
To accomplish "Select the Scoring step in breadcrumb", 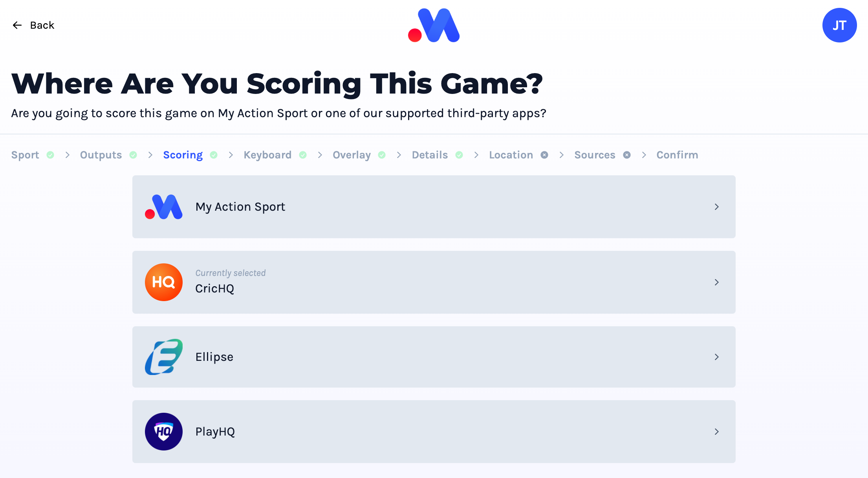I will click(182, 155).
